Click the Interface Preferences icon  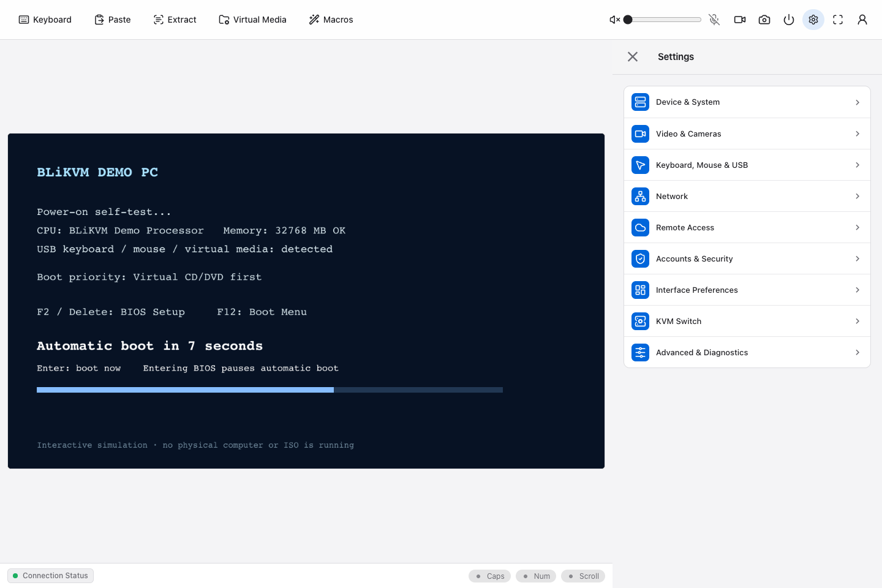(x=640, y=290)
